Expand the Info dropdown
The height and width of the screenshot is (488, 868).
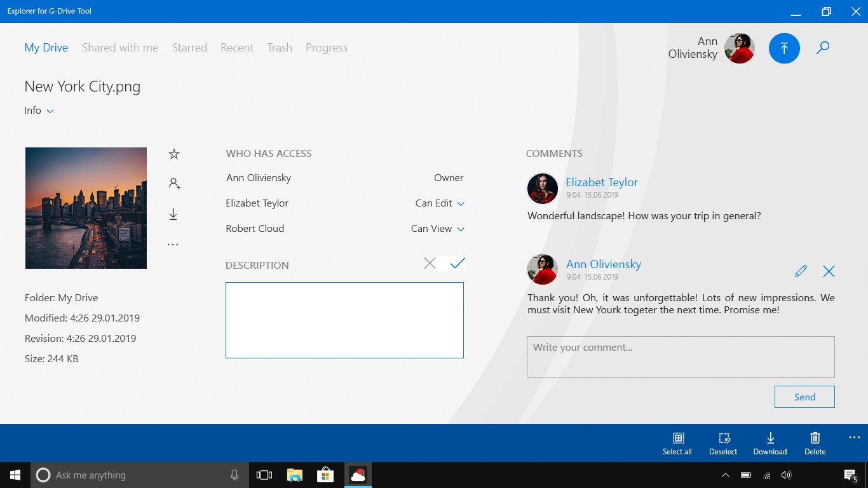(x=39, y=111)
